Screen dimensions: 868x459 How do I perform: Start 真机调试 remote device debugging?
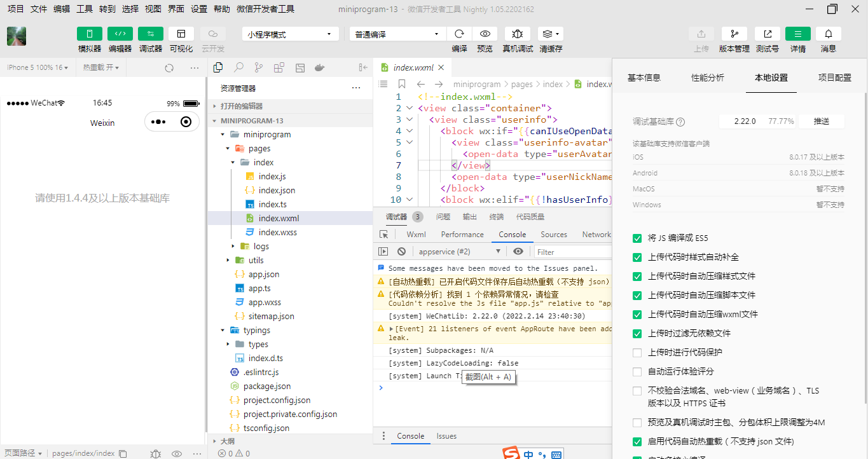(518, 34)
